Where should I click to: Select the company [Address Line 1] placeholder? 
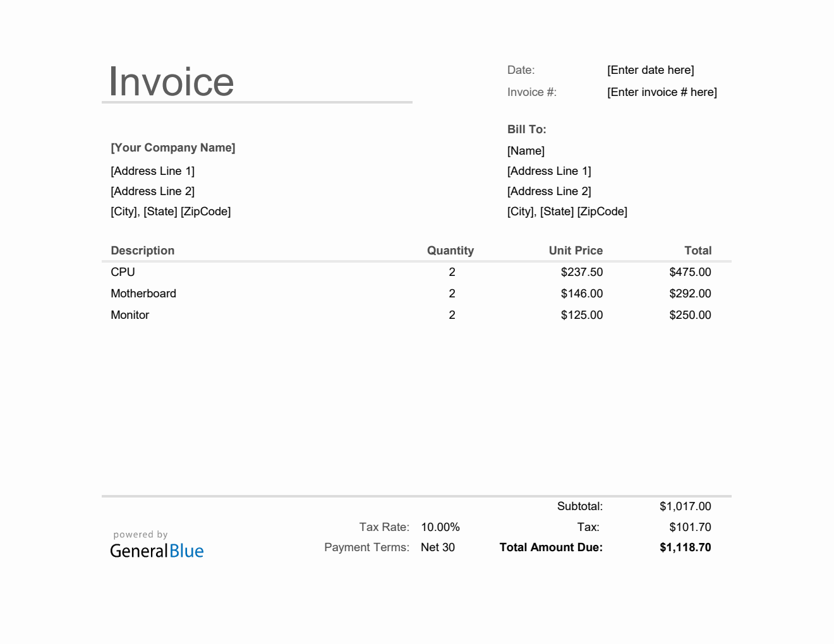click(152, 170)
